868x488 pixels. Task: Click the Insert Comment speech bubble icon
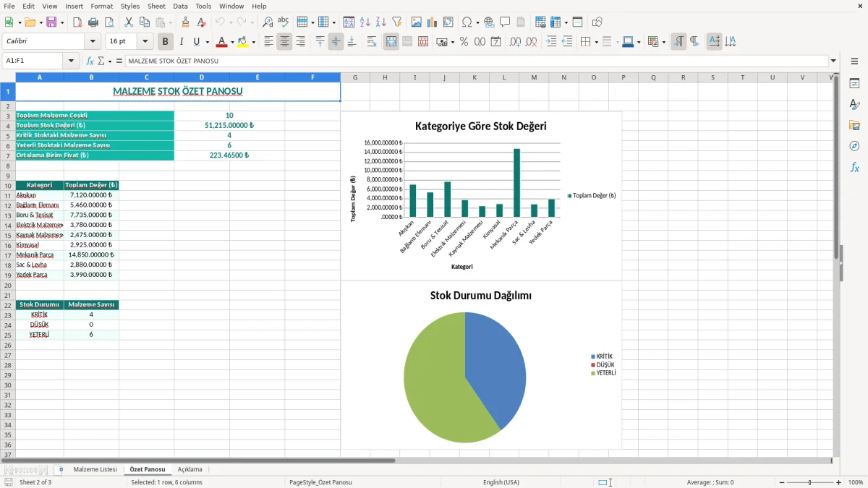click(x=505, y=22)
